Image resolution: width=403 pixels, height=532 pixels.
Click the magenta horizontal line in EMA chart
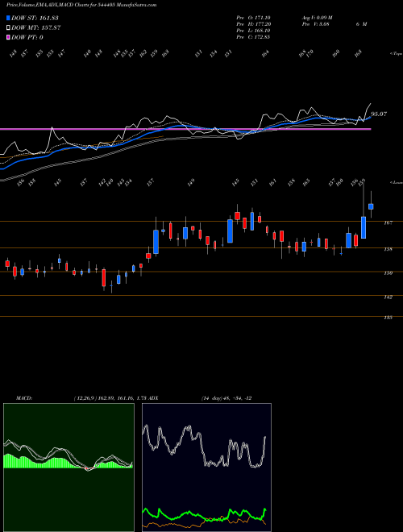185,129
